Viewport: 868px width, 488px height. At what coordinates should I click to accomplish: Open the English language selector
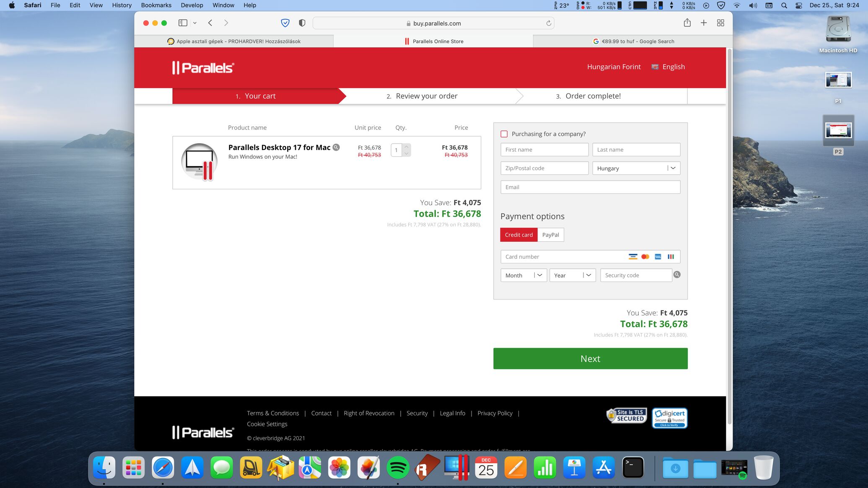tap(668, 67)
